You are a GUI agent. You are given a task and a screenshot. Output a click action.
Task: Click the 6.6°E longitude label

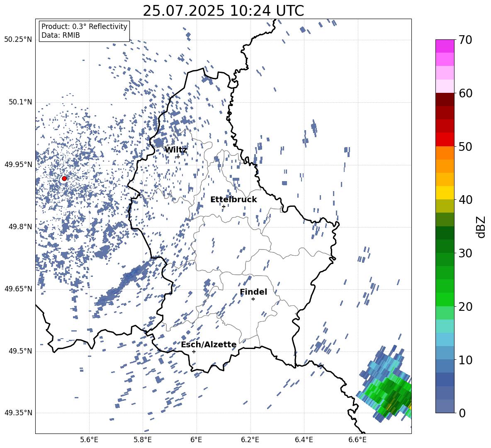pyautogui.click(x=357, y=440)
